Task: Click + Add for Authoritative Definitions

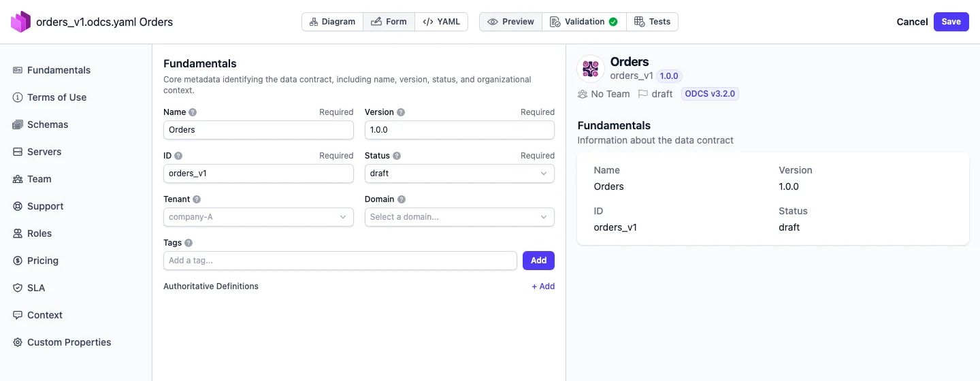Action: coord(543,286)
